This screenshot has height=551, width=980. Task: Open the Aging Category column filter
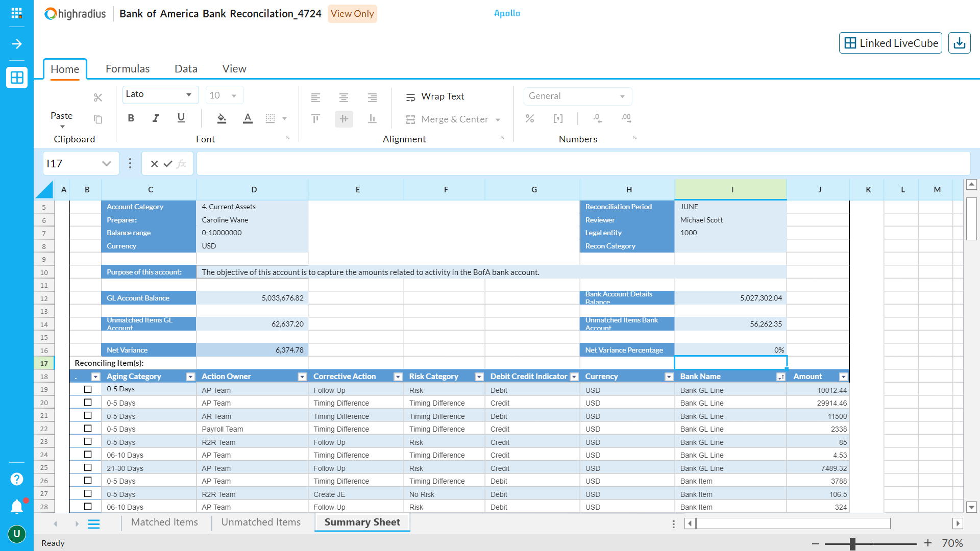click(x=190, y=377)
